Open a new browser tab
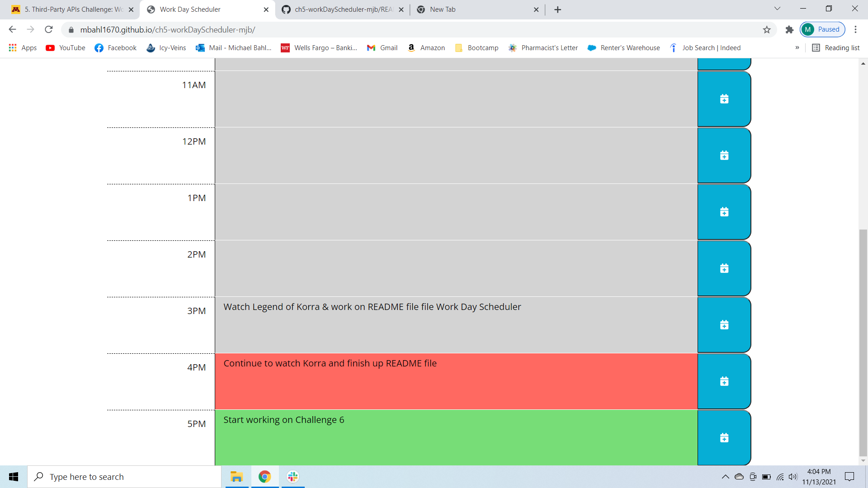Image resolution: width=868 pixels, height=488 pixels. click(x=557, y=9)
